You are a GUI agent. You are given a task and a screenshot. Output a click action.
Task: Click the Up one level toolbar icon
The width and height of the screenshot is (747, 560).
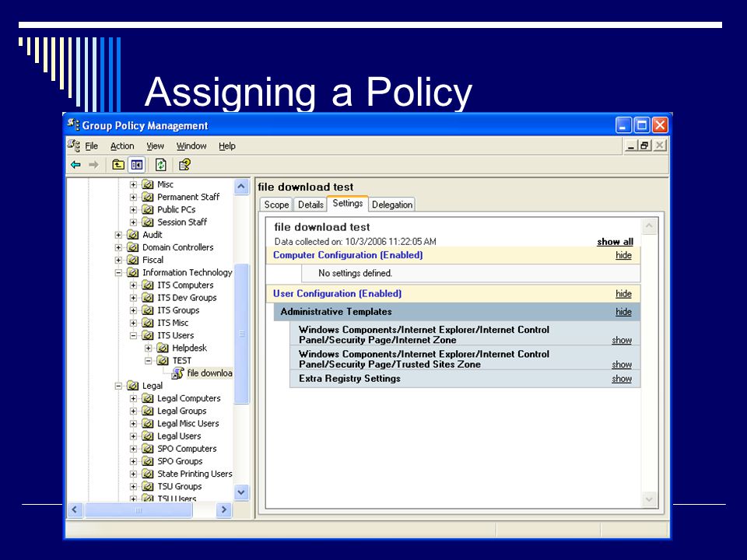(x=118, y=165)
